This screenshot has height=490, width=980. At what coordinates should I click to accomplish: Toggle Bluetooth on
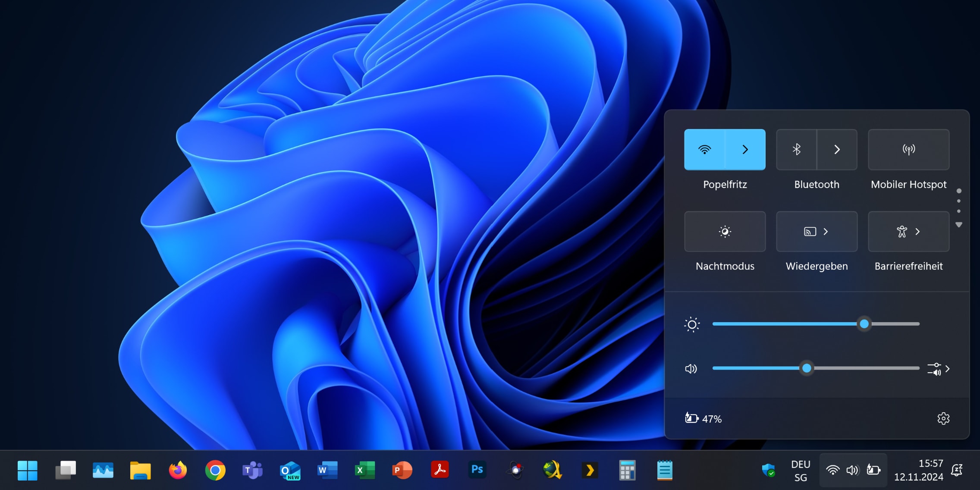(x=796, y=149)
